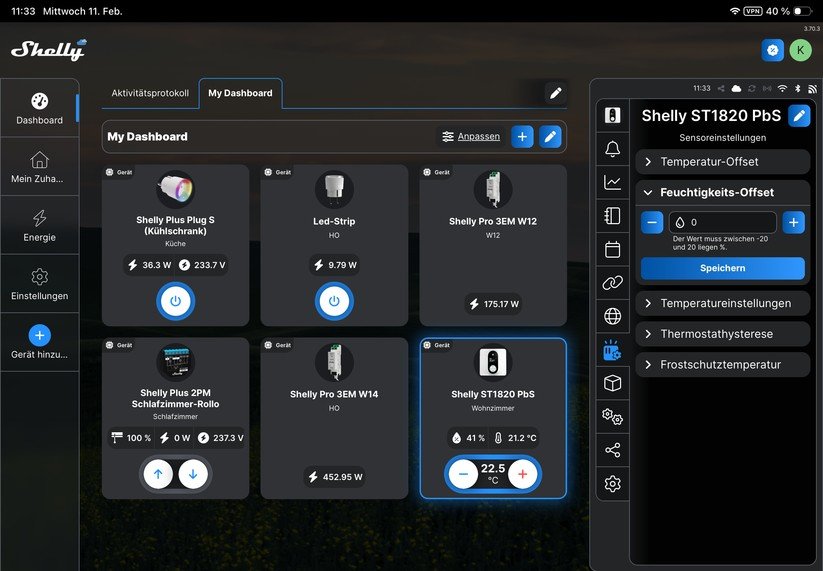Screen dimensions: 823x571
Task: Toggle power of the Led-Strip
Action: pos(334,301)
